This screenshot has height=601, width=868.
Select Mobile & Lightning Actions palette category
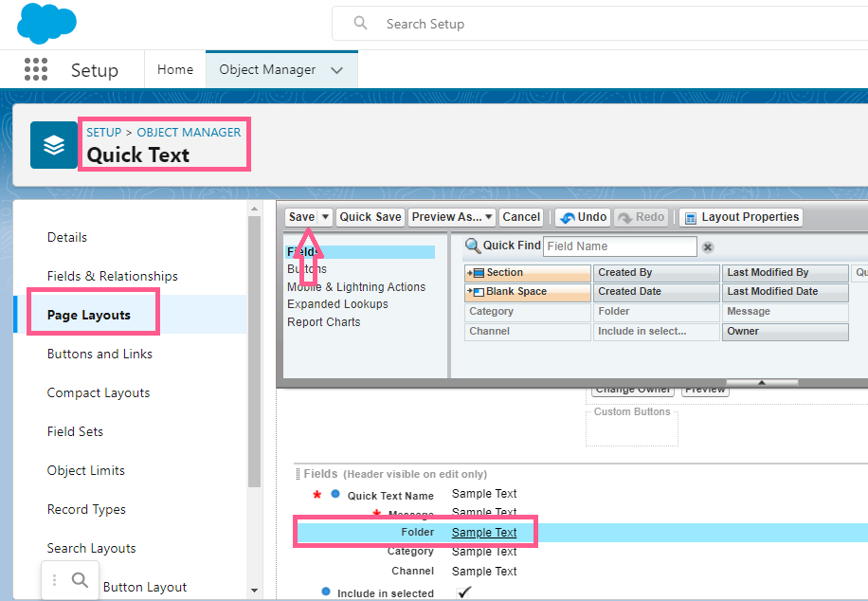356,287
